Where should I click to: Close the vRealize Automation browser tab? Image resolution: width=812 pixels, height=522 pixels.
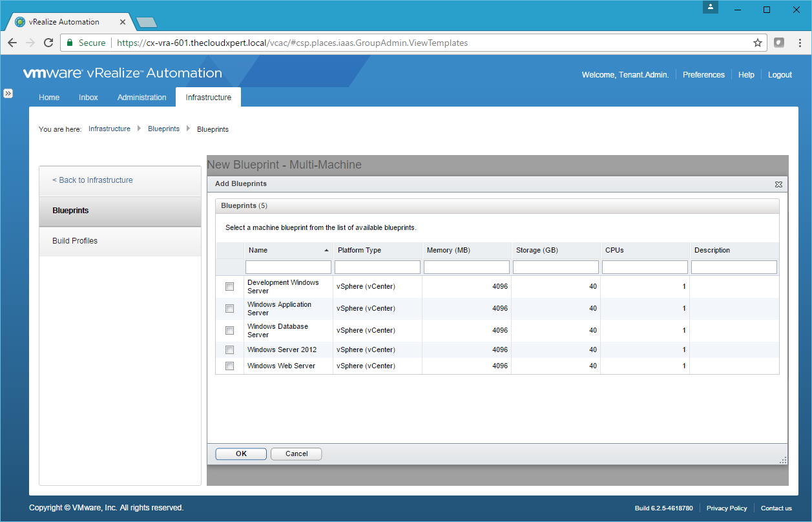123,22
